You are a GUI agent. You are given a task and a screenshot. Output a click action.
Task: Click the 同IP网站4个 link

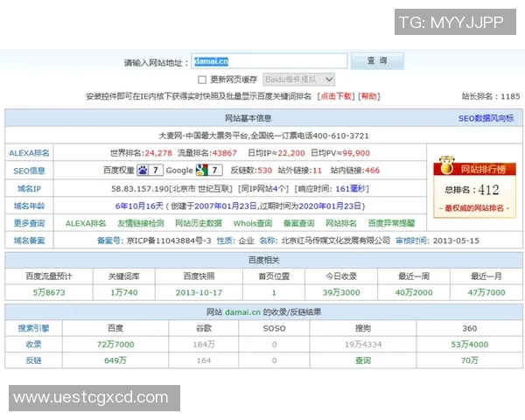263,189
